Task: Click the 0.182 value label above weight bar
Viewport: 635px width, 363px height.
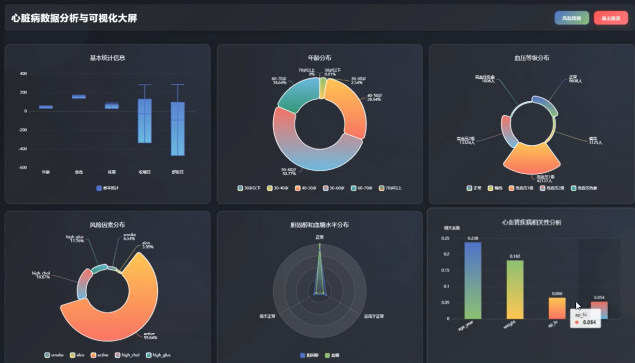Action: [515, 256]
